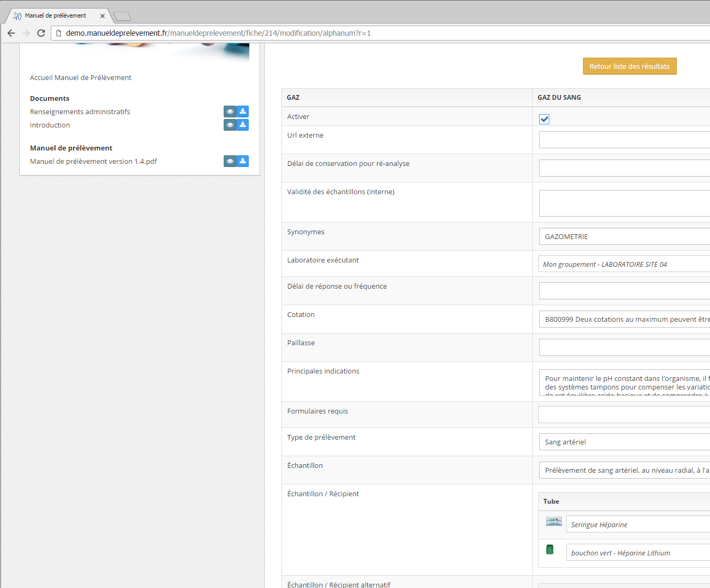
Task: Reload the page with refresh icon
Action: pos(41,33)
